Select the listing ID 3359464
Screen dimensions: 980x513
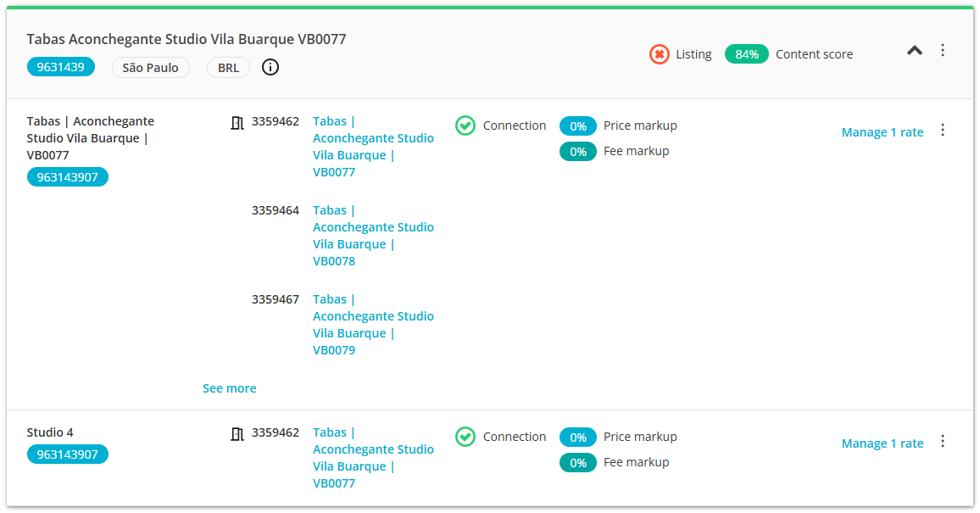point(276,210)
